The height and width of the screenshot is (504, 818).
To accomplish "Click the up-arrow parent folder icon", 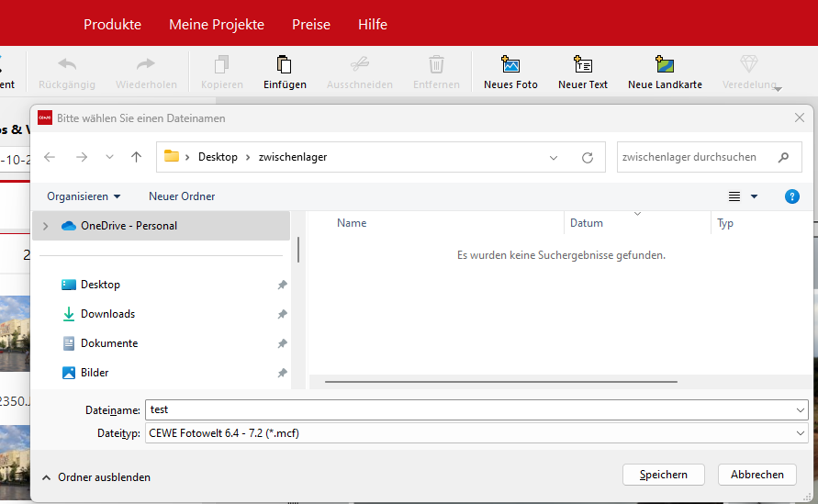I will [137, 157].
